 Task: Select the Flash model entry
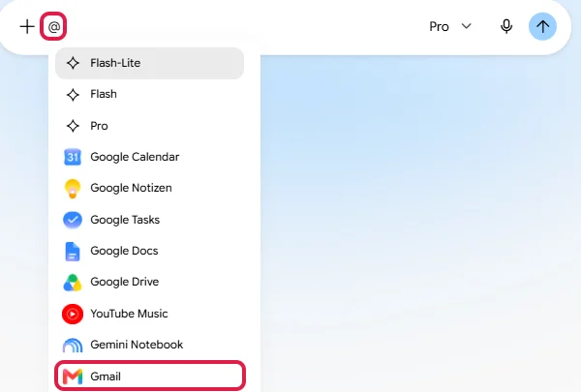point(150,94)
